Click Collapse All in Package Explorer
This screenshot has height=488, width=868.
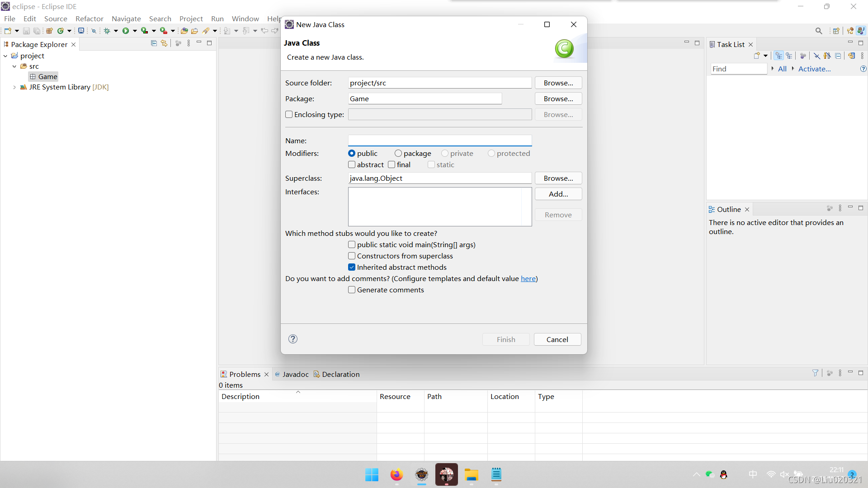pyautogui.click(x=154, y=43)
